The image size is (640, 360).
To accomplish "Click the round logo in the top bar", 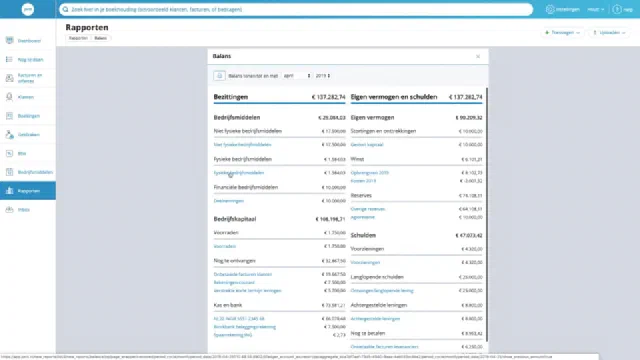I will click(28, 9).
